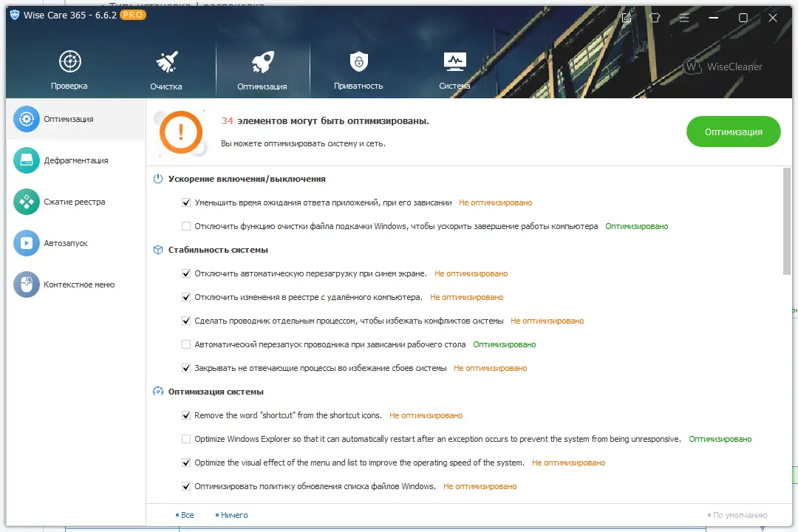
Task: Open the Система monitor section
Action: [454, 70]
